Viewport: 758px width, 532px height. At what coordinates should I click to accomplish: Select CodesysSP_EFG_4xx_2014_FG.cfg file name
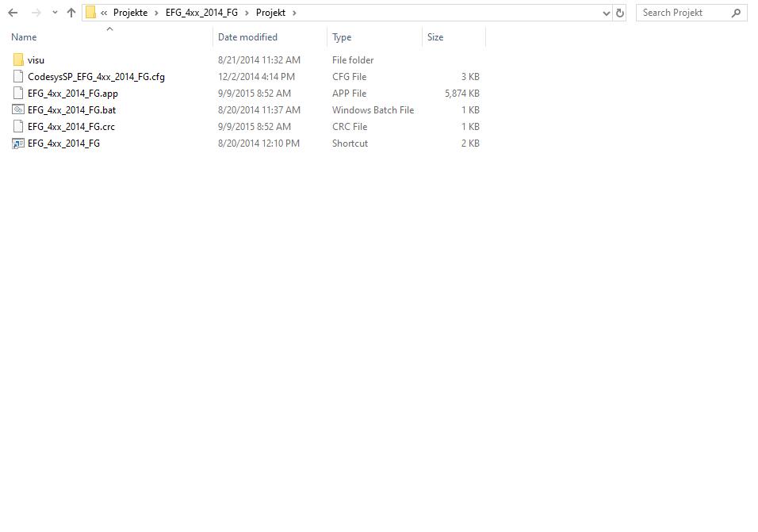pyautogui.click(x=96, y=77)
